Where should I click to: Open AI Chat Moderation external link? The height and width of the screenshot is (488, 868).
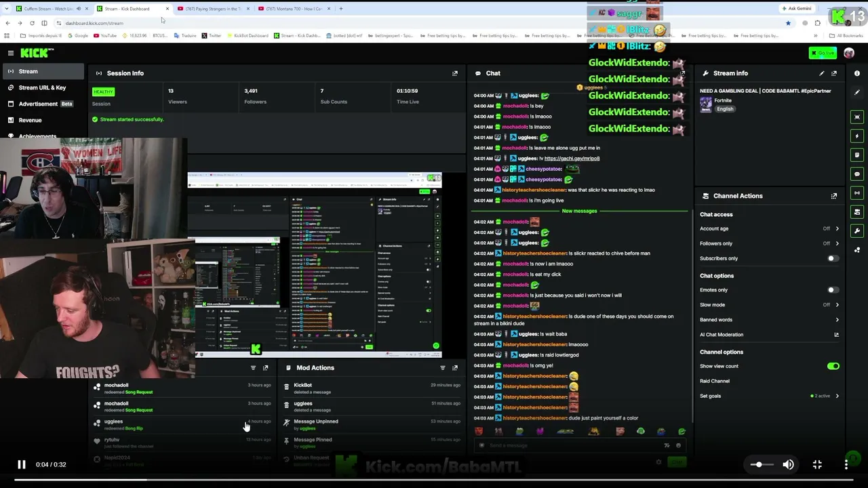[x=836, y=335]
